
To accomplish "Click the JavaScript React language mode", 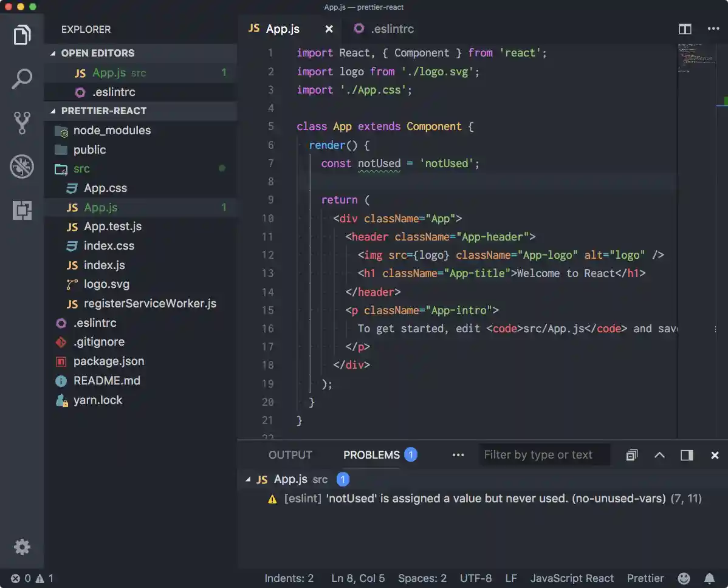I will [572, 578].
